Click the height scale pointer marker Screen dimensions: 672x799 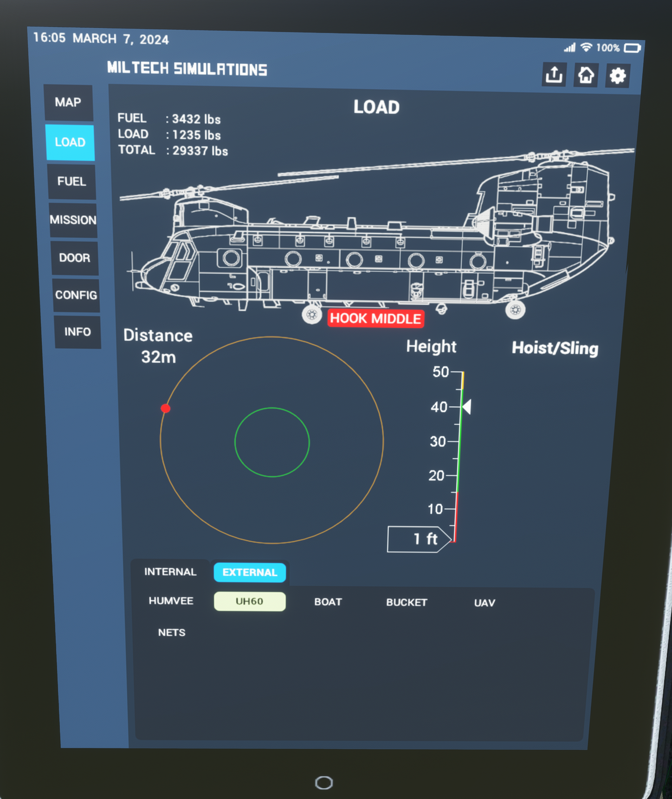[467, 407]
